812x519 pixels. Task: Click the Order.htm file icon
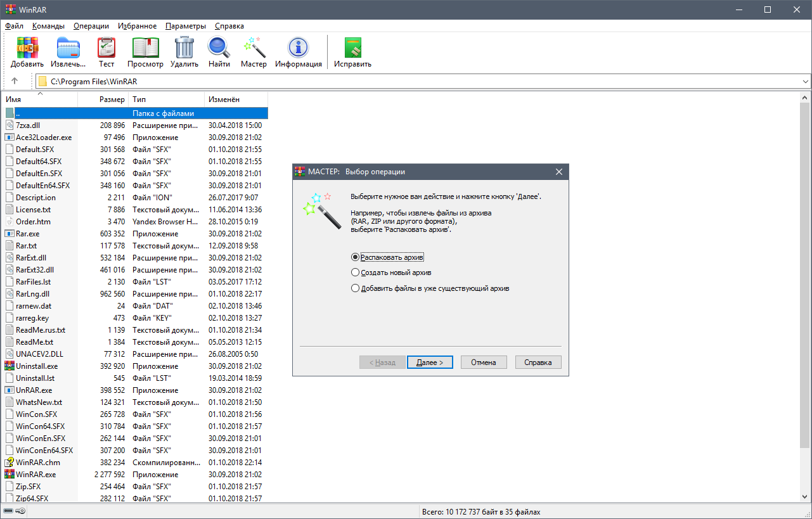pos(10,221)
